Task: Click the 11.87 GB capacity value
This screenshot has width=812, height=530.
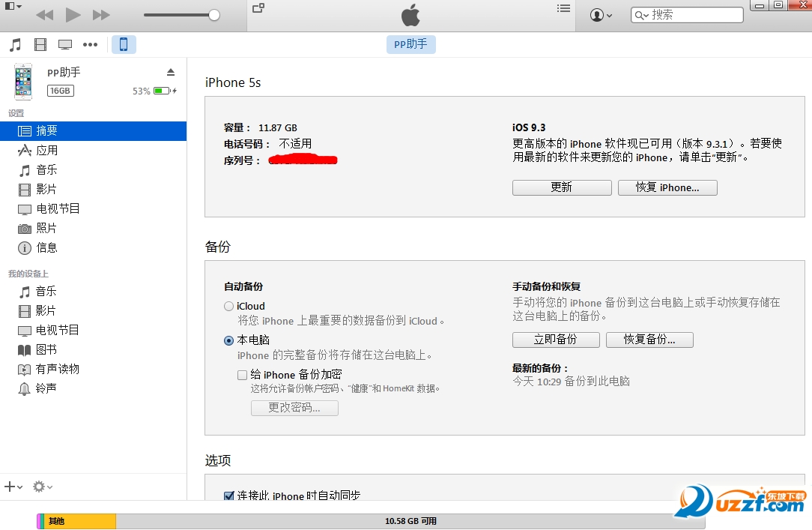Action: click(278, 128)
